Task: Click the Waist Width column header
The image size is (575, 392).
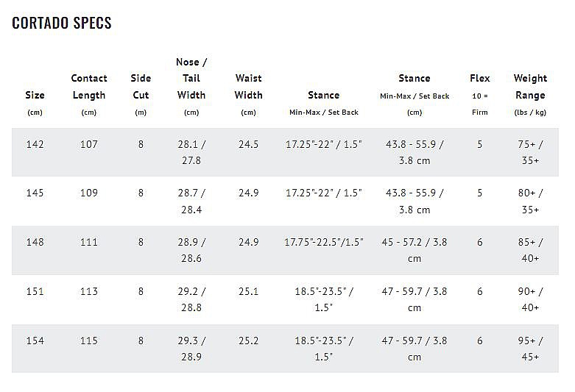Action: coord(248,87)
